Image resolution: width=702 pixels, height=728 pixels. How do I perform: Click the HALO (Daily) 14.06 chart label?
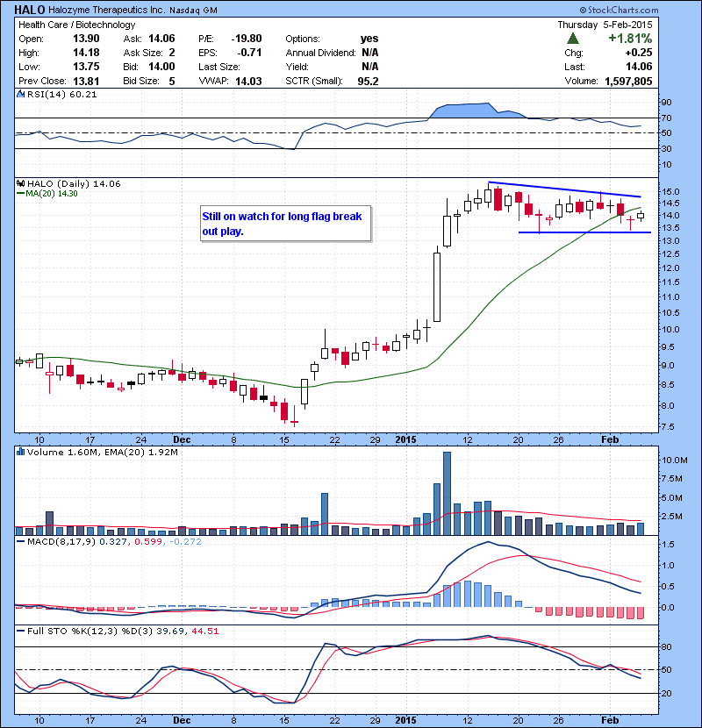pos(74,184)
